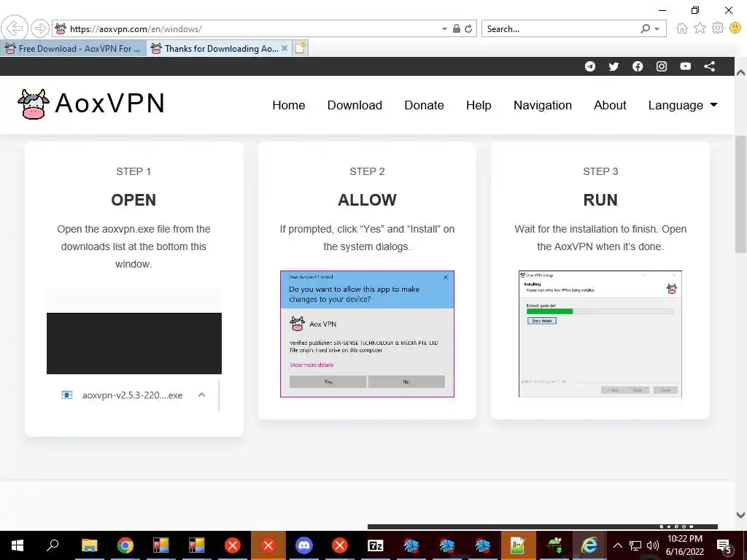This screenshot has height=560, width=747.
Task: Expand hidden system tray icons chevron
Action: pos(617,545)
